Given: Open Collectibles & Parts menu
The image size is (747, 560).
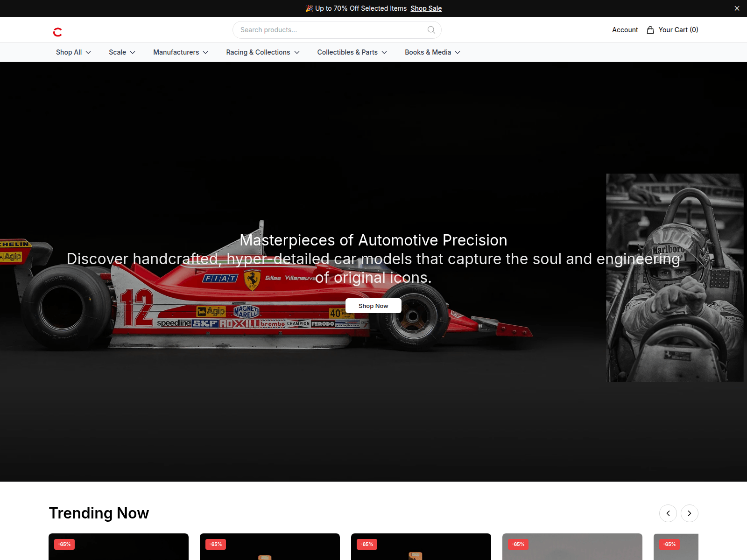Looking at the screenshot, I should (x=352, y=52).
